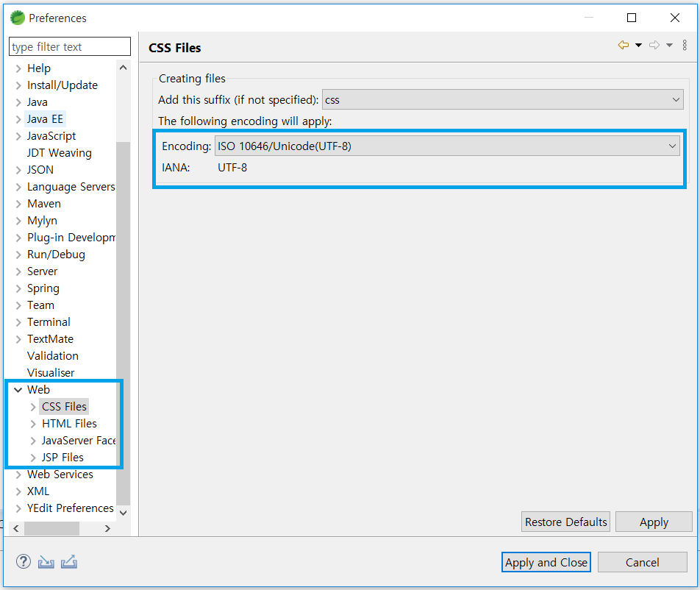This screenshot has width=700, height=590.
Task: Click the Cancel button
Action: click(x=642, y=562)
